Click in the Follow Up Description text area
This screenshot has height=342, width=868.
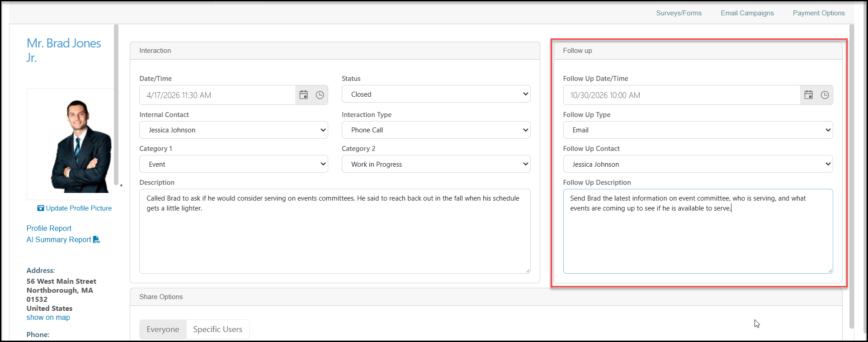(x=698, y=231)
